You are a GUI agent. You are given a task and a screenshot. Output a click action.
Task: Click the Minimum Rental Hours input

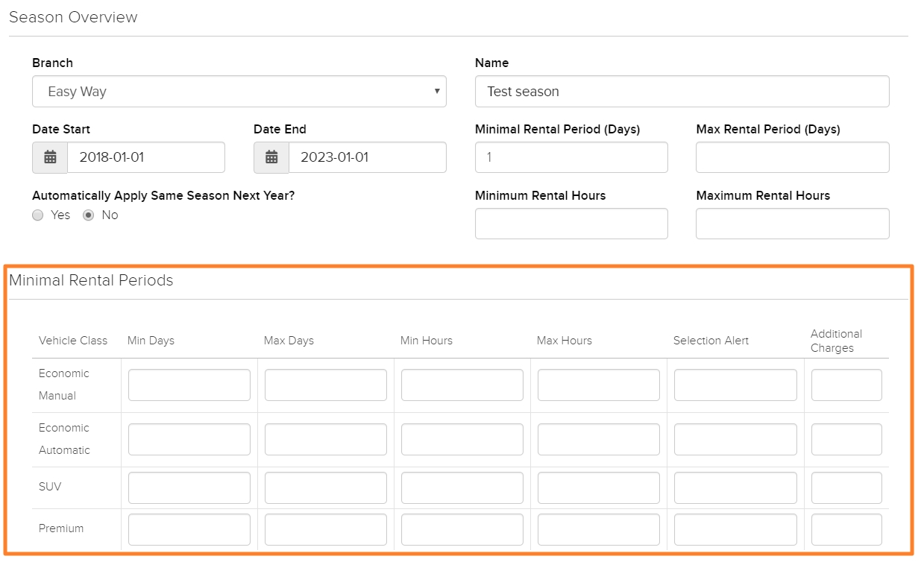571,224
